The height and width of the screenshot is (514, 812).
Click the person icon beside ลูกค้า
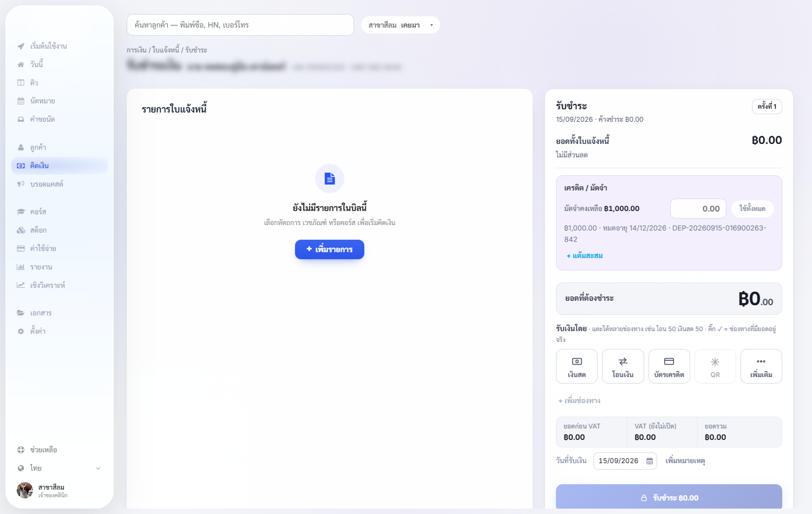(x=21, y=148)
